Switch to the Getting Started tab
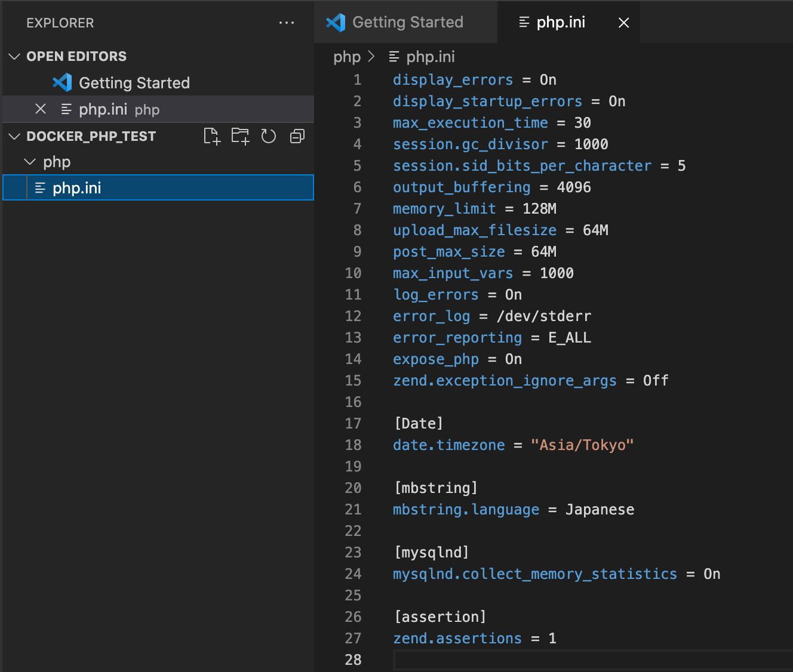This screenshot has width=793, height=672. 407,22
